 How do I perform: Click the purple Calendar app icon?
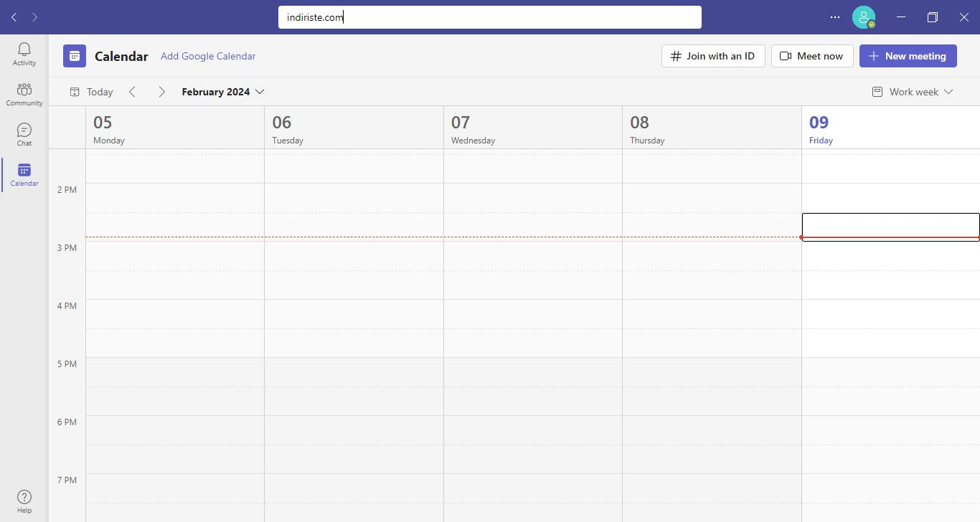[x=75, y=56]
